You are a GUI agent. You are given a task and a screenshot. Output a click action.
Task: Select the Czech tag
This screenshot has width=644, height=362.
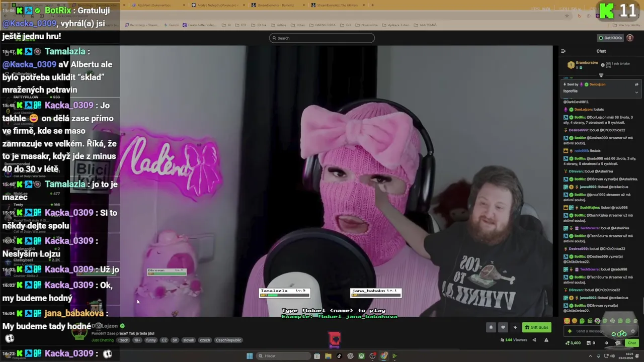point(123,340)
